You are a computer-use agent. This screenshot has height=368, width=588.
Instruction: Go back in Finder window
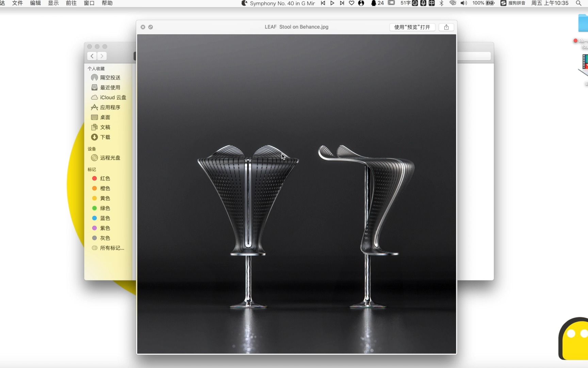coord(92,56)
